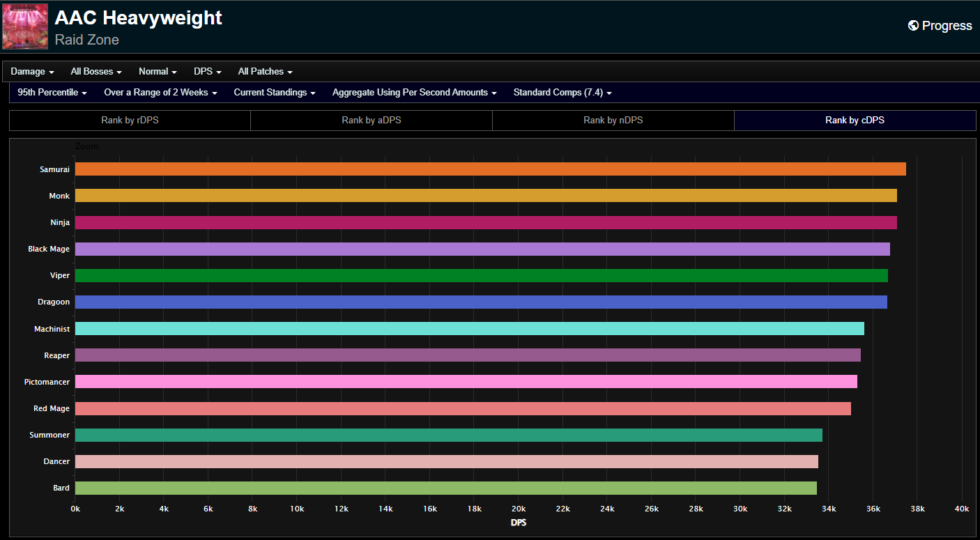Viewport: 980px width, 540px height.
Task: Switch to the Rank by aDPS tab
Action: point(372,121)
